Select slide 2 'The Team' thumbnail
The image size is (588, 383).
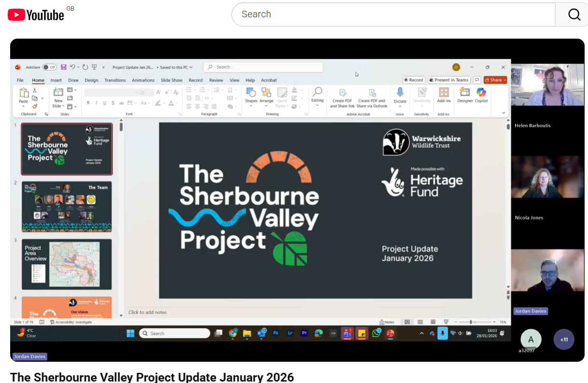(x=67, y=207)
